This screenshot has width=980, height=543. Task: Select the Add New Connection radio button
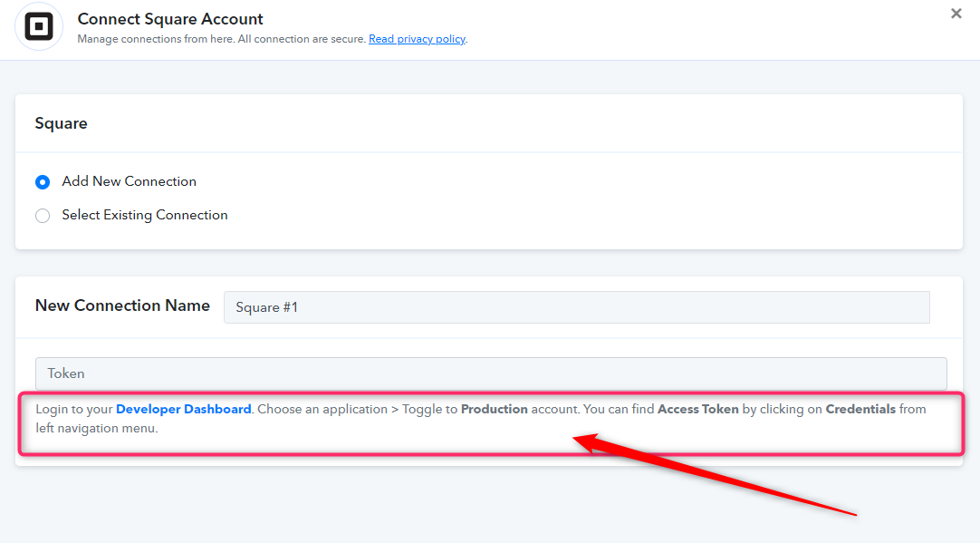[x=43, y=182]
